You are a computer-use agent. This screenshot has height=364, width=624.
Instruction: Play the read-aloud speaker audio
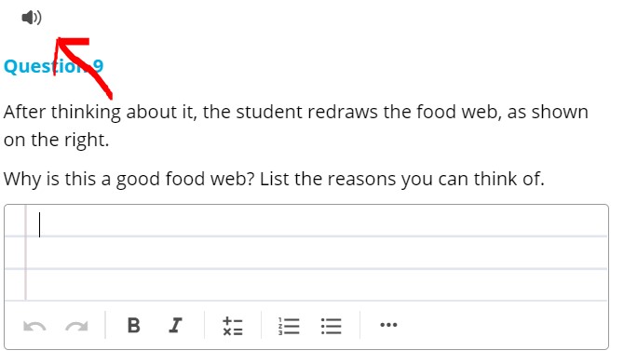coord(32,18)
